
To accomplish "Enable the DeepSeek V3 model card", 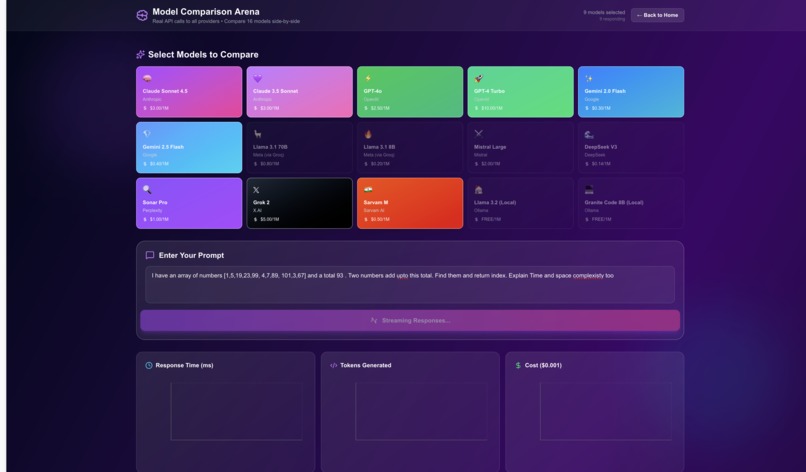I will coord(631,148).
